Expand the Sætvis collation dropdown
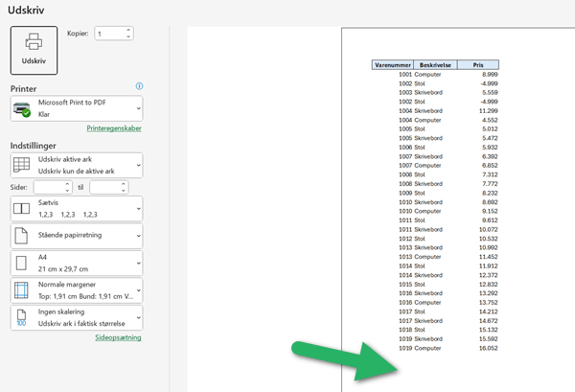This screenshot has height=392, width=575. pyautogui.click(x=139, y=208)
